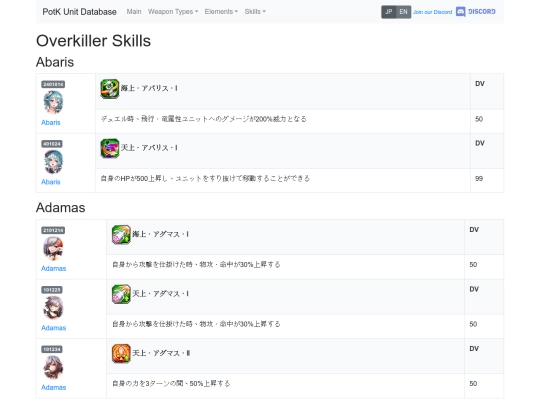Select skill name 天上・アダマス・I

(x=160, y=294)
